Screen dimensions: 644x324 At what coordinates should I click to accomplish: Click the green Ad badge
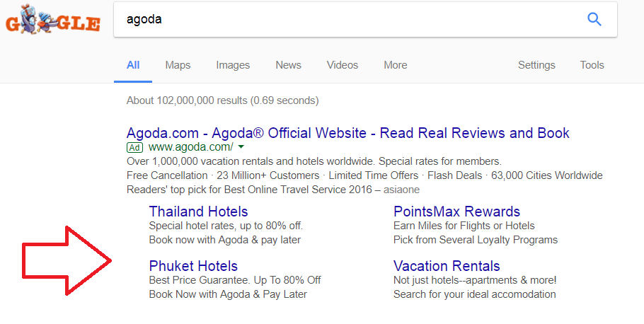click(x=134, y=147)
